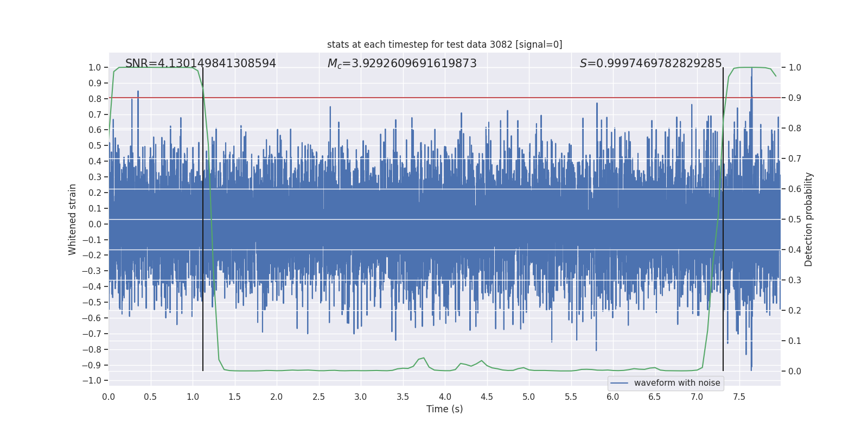The width and height of the screenshot is (868, 434).
Task: Click the 'Detection probability' right axis label
Action: (809, 219)
